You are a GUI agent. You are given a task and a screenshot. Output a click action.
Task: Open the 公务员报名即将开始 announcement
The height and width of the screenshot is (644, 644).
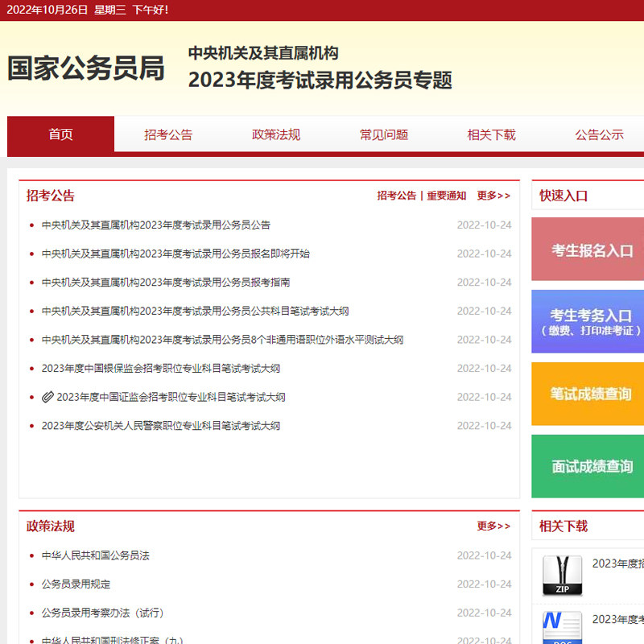[175, 254]
